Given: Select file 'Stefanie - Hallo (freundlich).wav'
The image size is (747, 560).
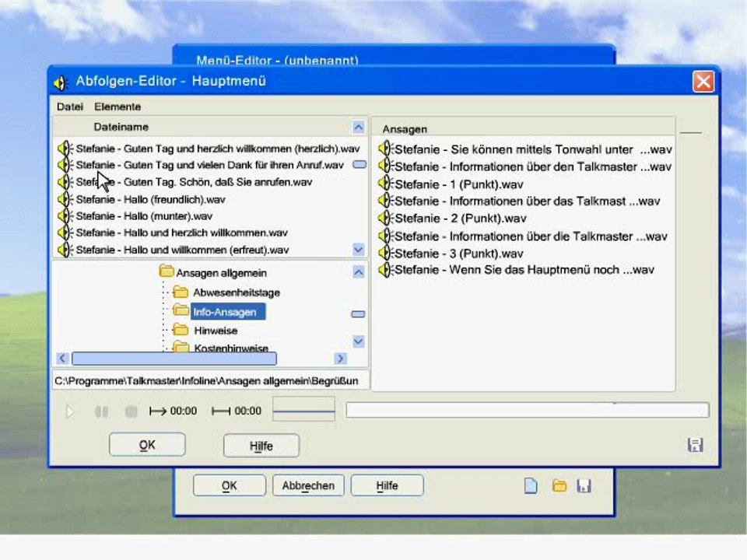Looking at the screenshot, I should click(150, 199).
